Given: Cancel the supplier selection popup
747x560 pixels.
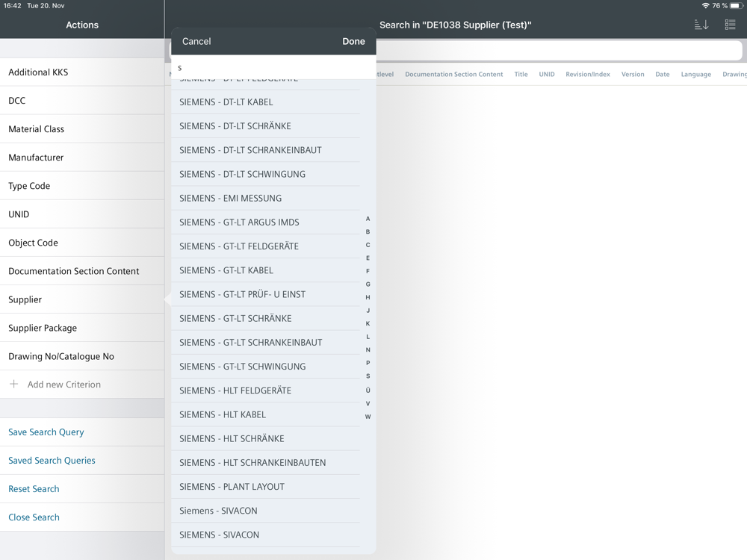Looking at the screenshot, I should (x=196, y=41).
